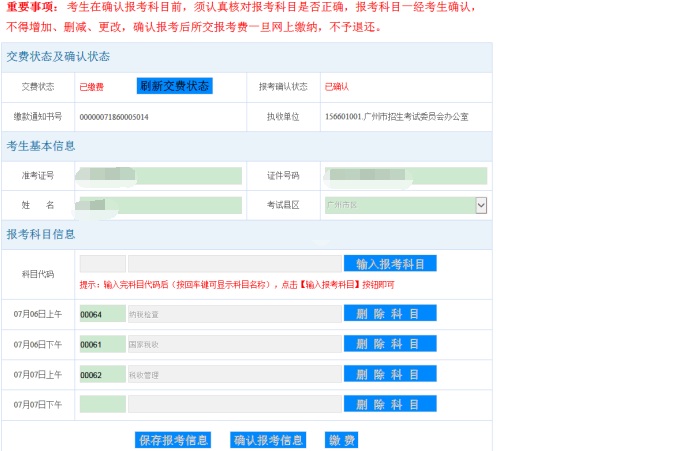Viewport: 699px width, 451px height.
Task: Click the small 科目代码 code input box
Action: click(x=102, y=264)
